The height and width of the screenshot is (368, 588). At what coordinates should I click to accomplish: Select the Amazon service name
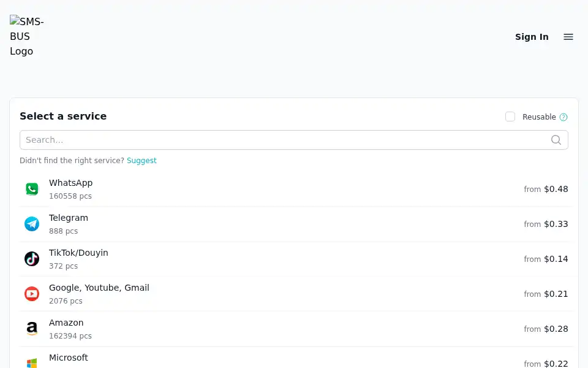tap(66, 323)
